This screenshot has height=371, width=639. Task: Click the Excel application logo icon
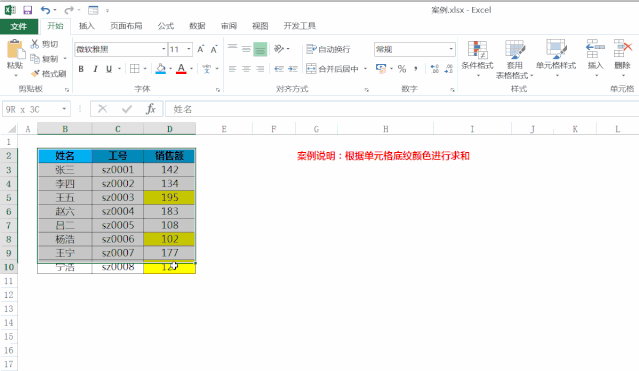(x=10, y=10)
